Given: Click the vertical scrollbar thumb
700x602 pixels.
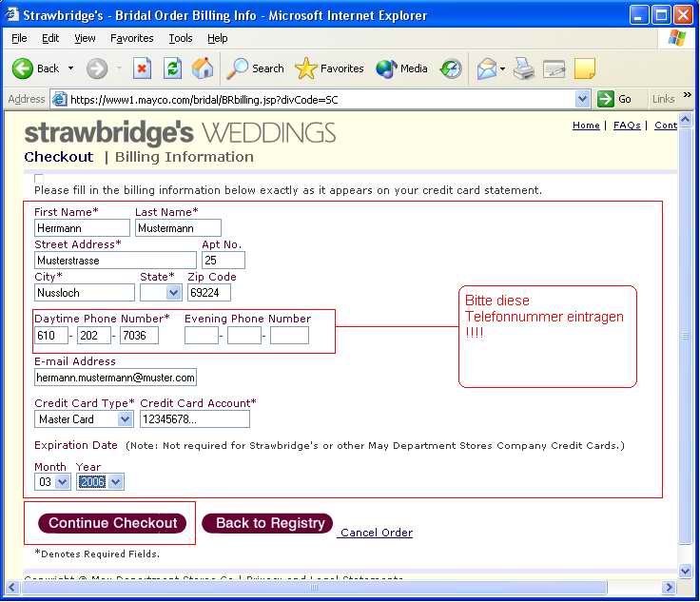Looking at the screenshot, I should [x=686, y=335].
